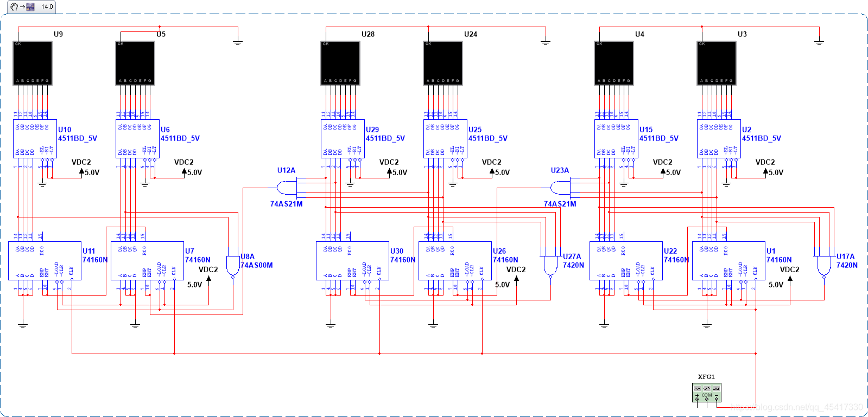Click the 74160N label of U7
The width and height of the screenshot is (868, 417).
click(198, 260)
